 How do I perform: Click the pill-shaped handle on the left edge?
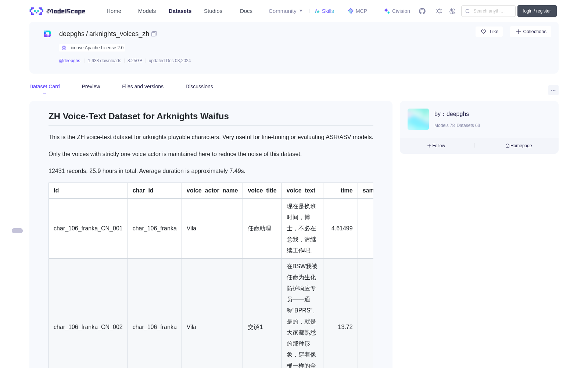tap(17, 231)
